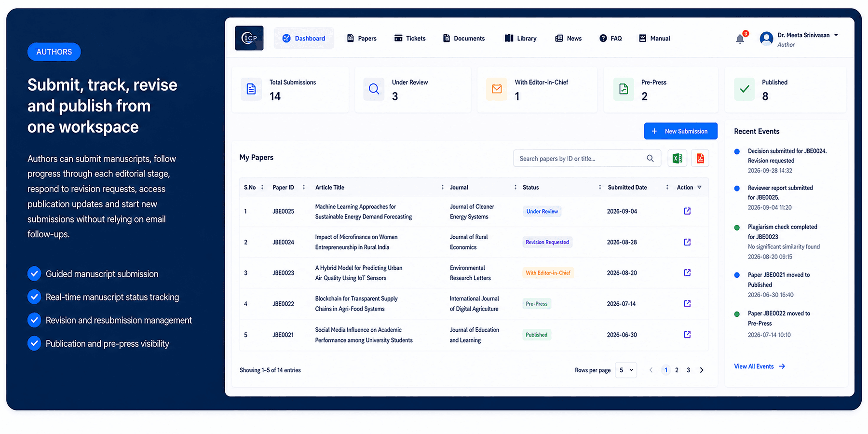Open Status column options menu
868x434 pixels.
coord(600,188)
